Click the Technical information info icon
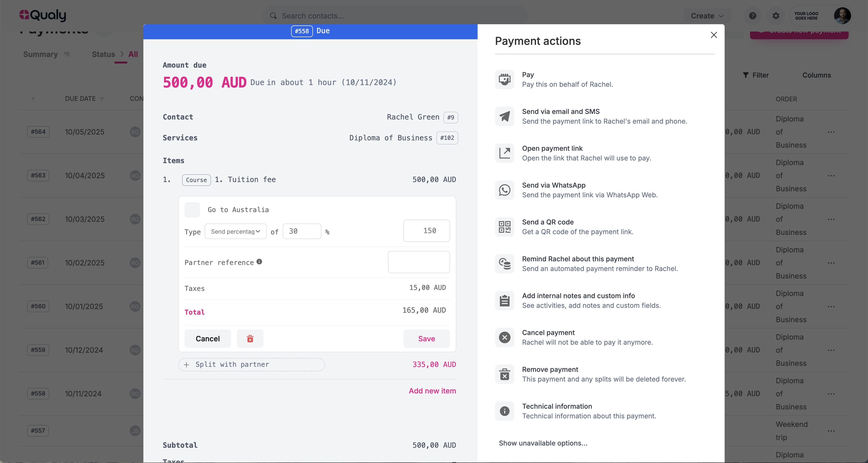This screenshot has height=463, width=868. click(x=504, y=411)
